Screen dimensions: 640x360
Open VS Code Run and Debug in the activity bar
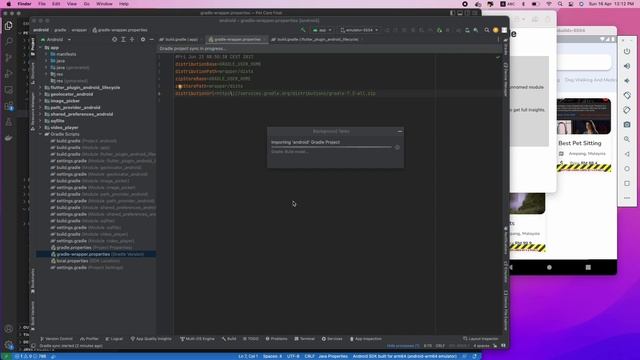(x=9, y=74)
